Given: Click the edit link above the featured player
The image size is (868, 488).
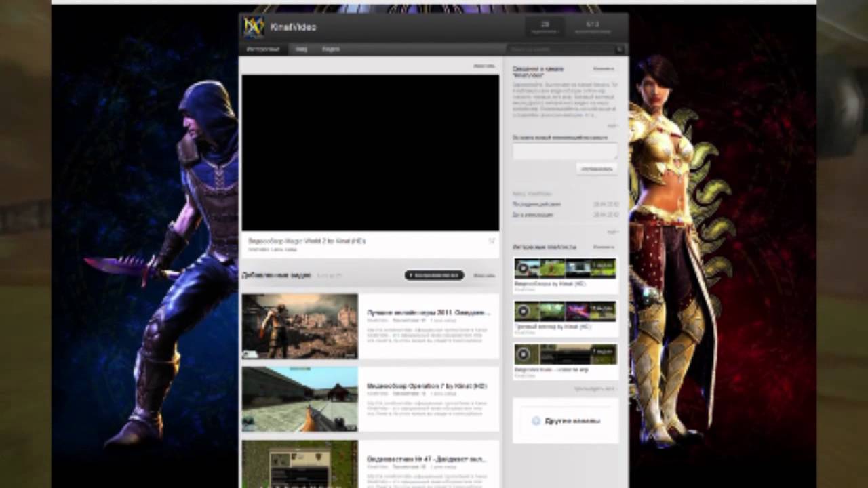Looking at the screenshot, I should [484, 66].
